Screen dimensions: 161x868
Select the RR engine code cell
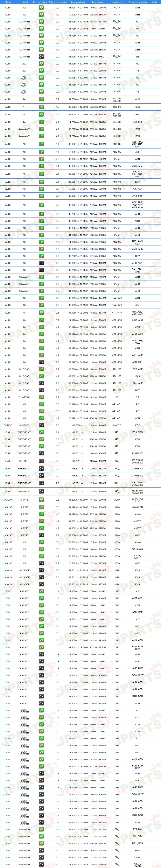click(137, 397)
